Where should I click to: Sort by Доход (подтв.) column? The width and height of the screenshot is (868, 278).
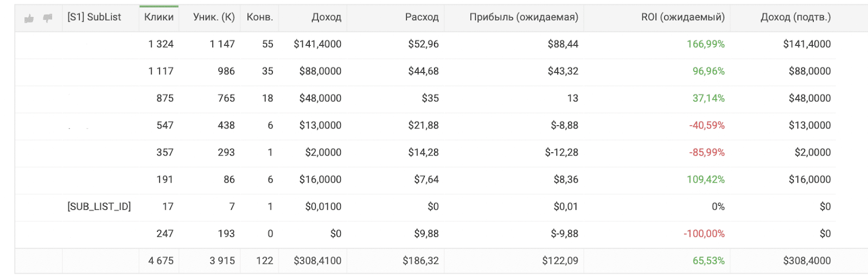tap(795, 17)
